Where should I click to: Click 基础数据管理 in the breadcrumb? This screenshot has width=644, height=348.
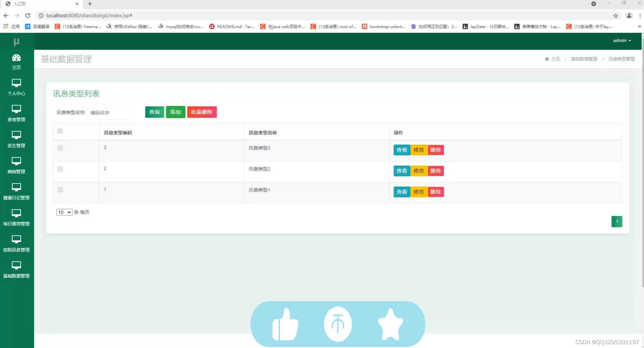(584, 59)
